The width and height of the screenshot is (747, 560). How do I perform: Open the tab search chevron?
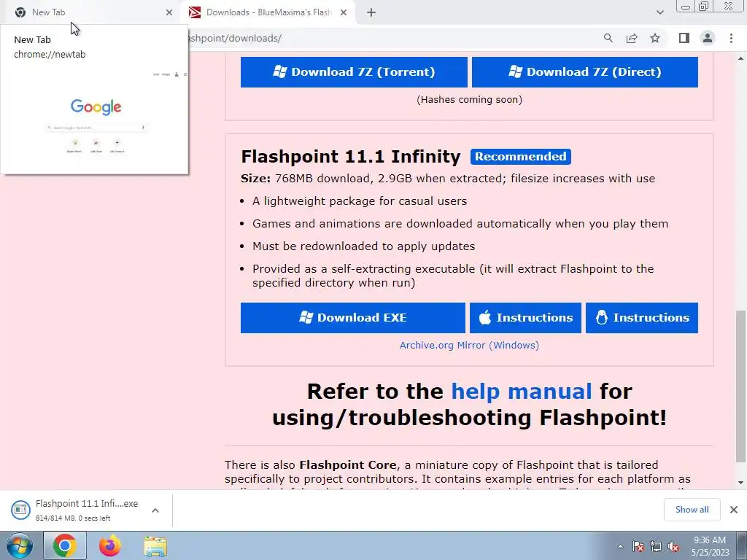659,12
